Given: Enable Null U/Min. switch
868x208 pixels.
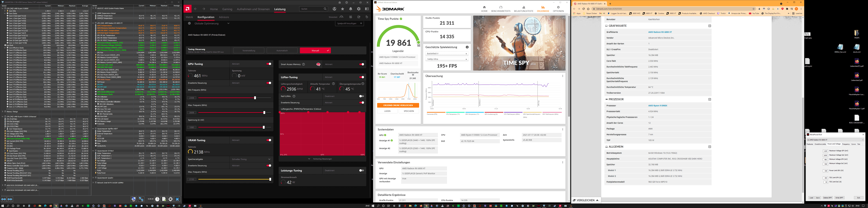Looking at the screenshot, I should coord(362,96).
